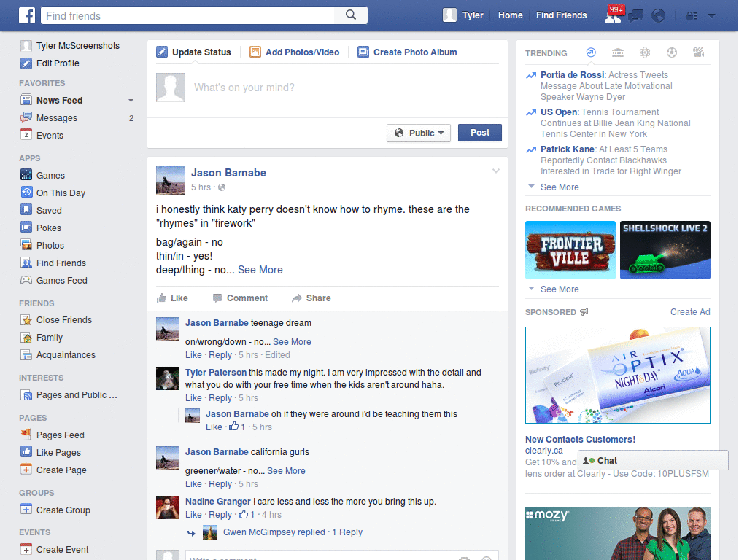
Task: Click the search magnifier button
Action: (x=351, y=15)
